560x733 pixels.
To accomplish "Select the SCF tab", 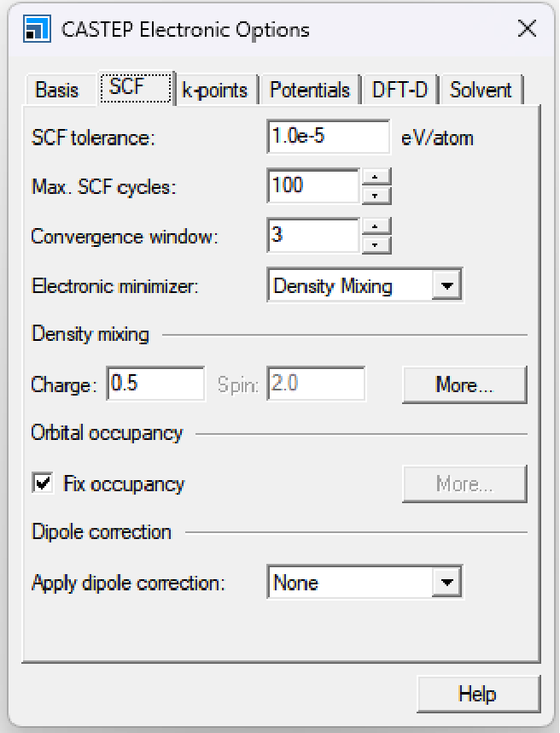I will click(x=127, y=88).
